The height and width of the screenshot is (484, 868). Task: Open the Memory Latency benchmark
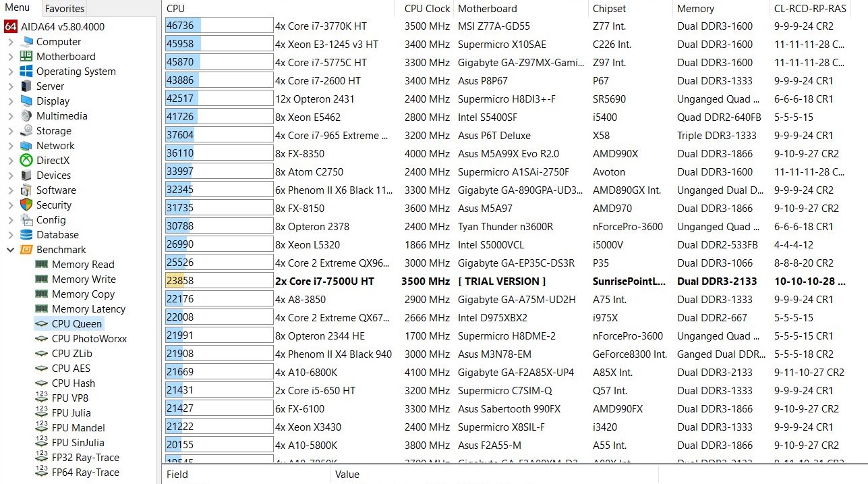(x=88, y=309)
